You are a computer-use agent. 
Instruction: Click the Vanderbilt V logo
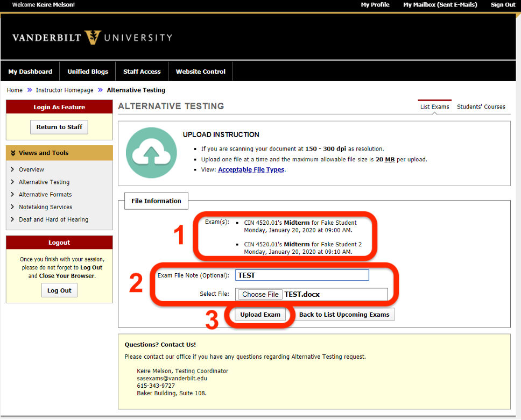pos(93,38)
